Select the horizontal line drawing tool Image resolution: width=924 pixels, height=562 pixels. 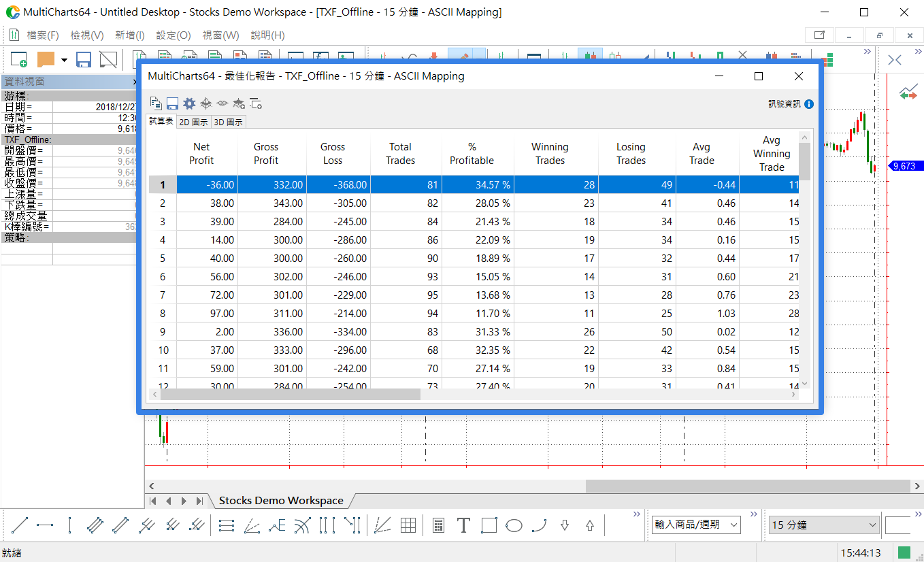45,525
